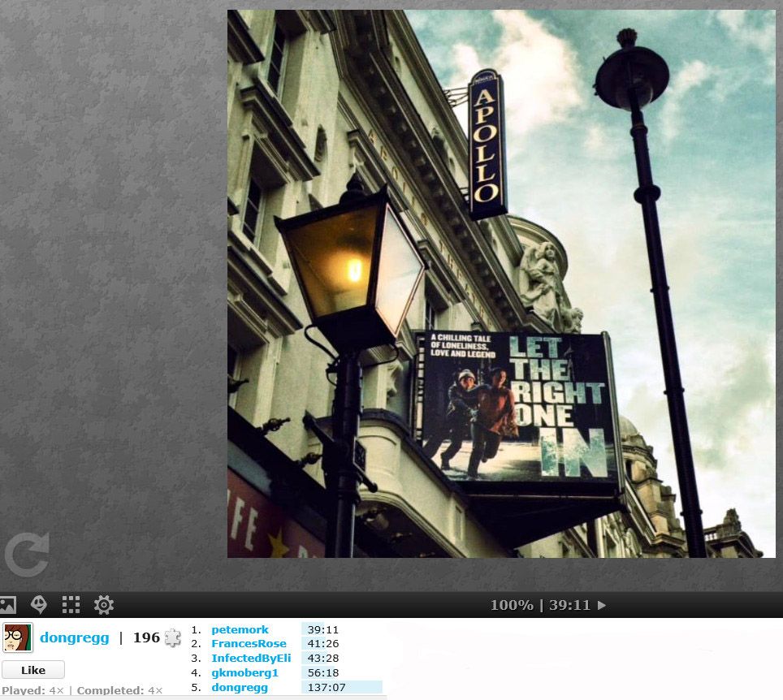783x700 pixels.
Task: Click the puzzle piece count icon
Action: [172, 638]
